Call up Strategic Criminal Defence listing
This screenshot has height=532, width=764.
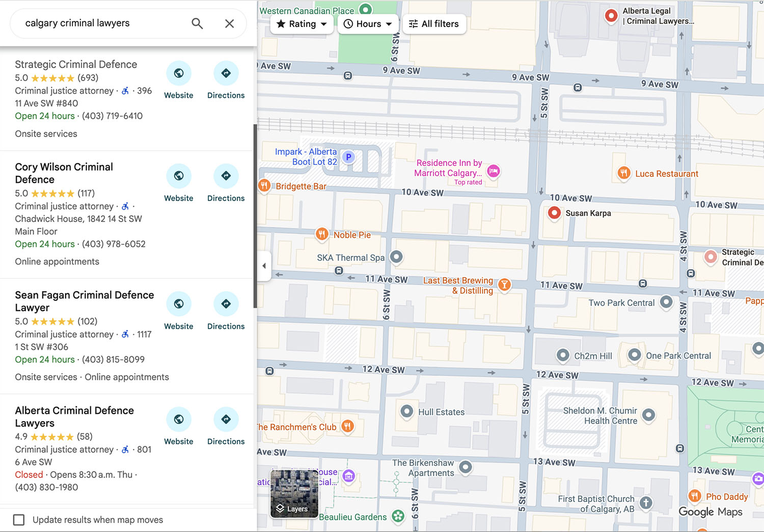[75, 64]
